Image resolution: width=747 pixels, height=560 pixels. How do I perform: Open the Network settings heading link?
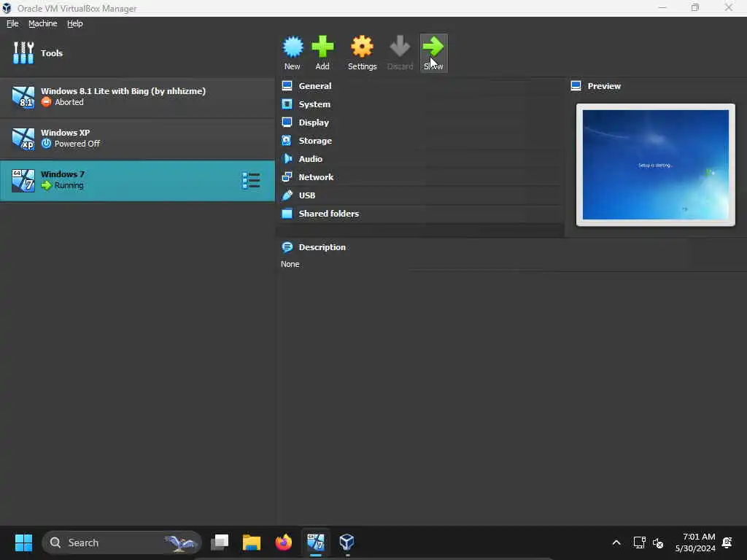click(x=316, y=176)
